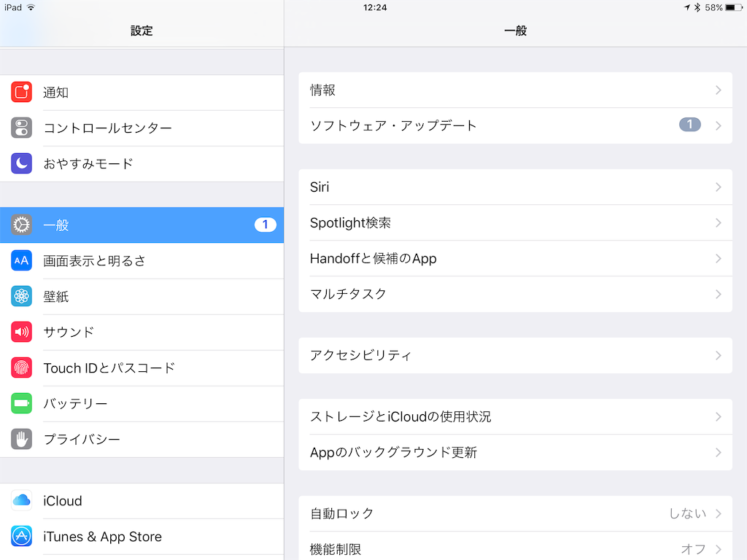Open Siri settings row
This screenshot has width=747, height=560.
pyautogui.click(x=516, y=187)
